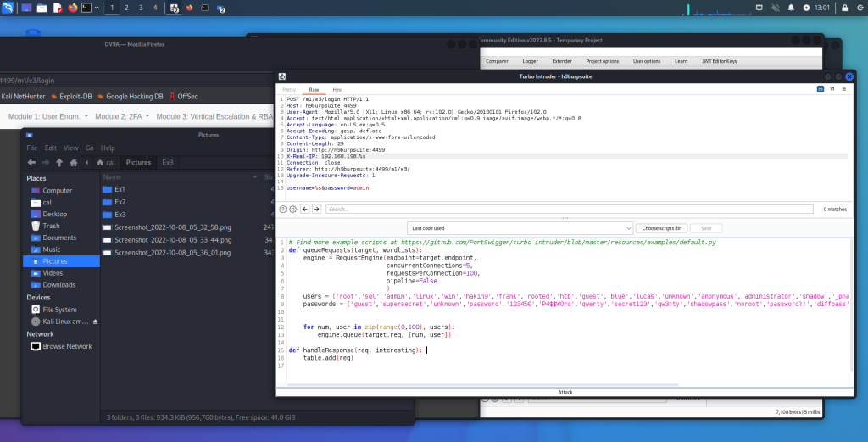Click the log out icon in top panel
868x442 pixels.
click(860, 8)
